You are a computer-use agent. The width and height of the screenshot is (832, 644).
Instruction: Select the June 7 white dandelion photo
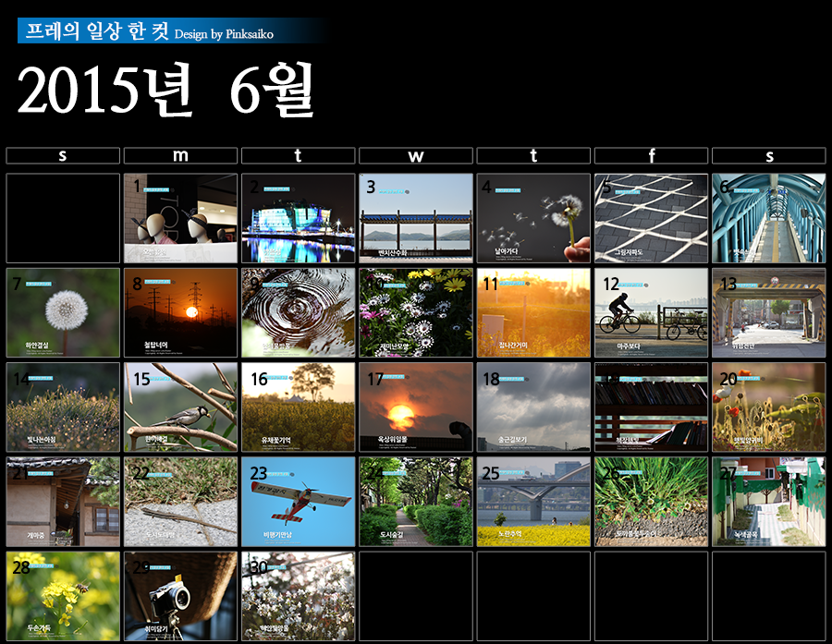[x=63, y=313]
